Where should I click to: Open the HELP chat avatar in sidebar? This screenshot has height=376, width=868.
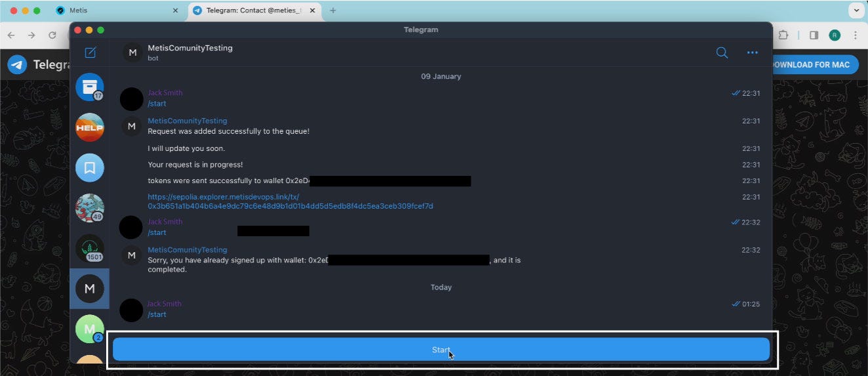(90, 127)
